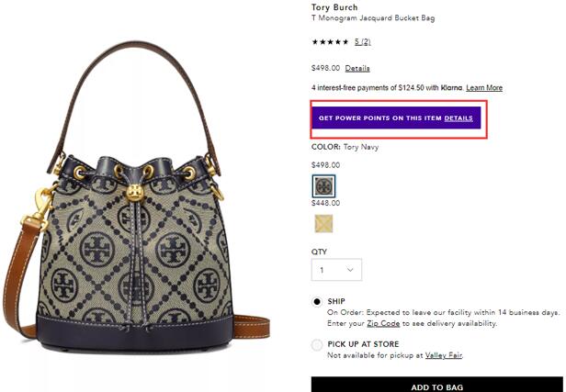The height and width of the screenshot is (392, 566).
Task: Click the $448.00 price above the beige swatch
Action: [325, 204]
